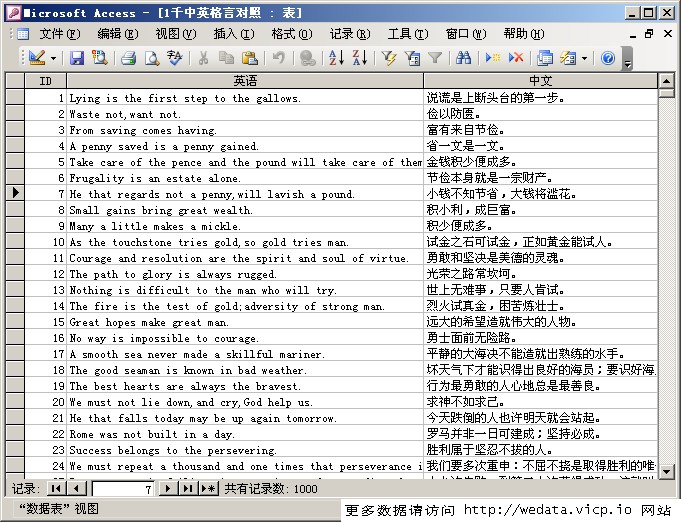Open the New Object dropdown arrow
681x522 pixels.
[584, 58]
